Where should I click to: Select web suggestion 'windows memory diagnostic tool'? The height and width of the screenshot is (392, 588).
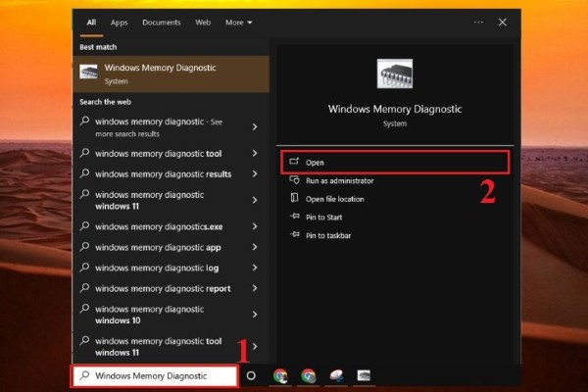click(x=158, y=154)
